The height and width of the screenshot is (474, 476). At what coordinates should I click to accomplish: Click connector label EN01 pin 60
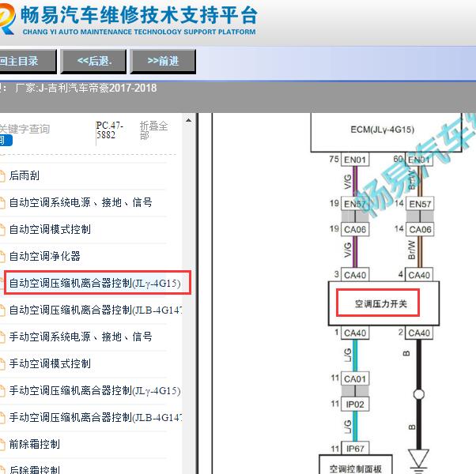[x=419, y=160]
